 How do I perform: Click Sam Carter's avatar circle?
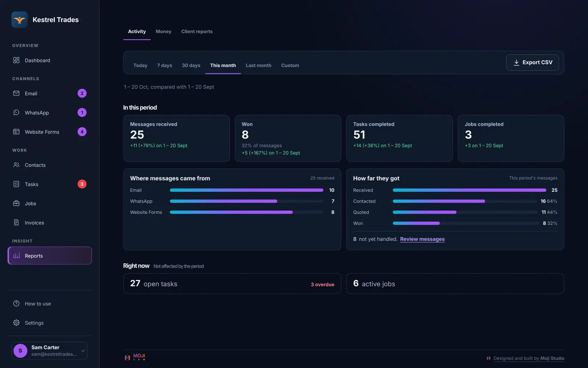click(x=20, y=351)
